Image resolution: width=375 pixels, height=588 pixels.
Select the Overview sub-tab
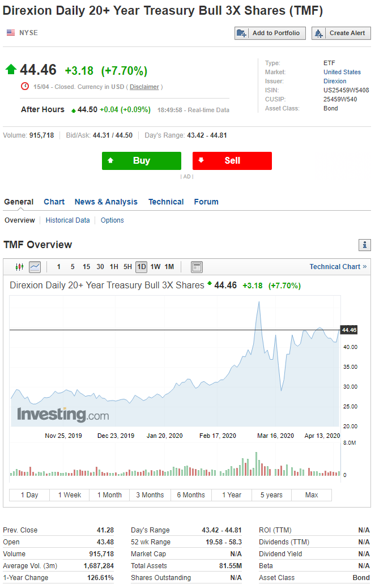click(x=19, y=220)
